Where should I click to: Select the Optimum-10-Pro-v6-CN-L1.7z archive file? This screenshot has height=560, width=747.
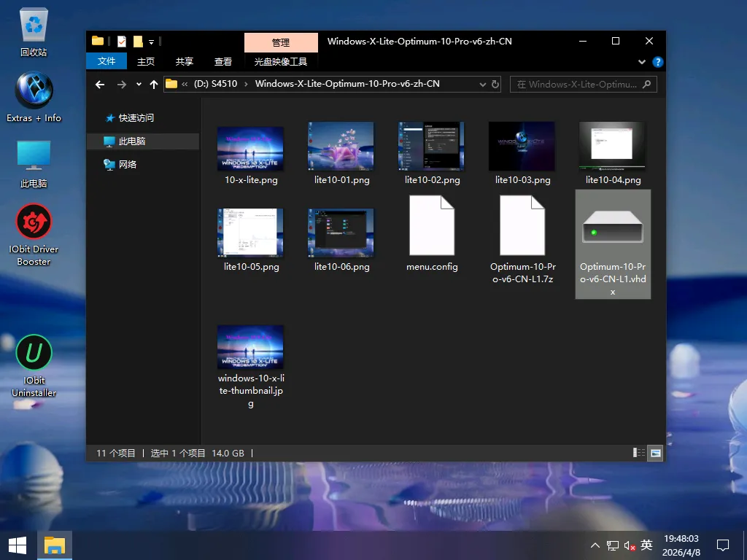click(522, 239)
